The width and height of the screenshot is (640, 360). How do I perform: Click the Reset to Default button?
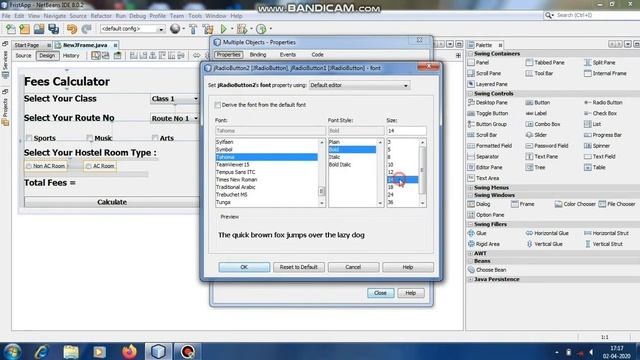tap(299, 267)
